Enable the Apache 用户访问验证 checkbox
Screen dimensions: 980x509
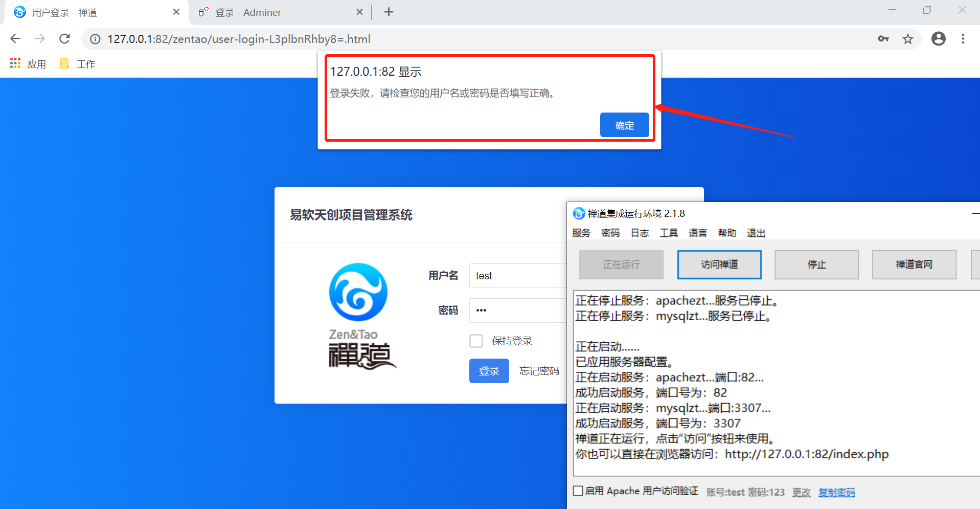pos(578,491)
